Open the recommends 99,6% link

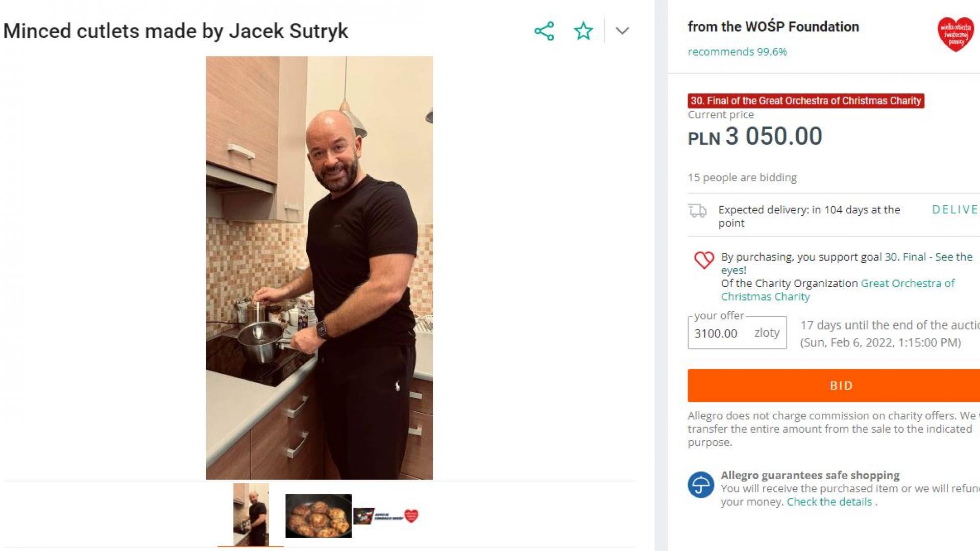tap(737, 52)
